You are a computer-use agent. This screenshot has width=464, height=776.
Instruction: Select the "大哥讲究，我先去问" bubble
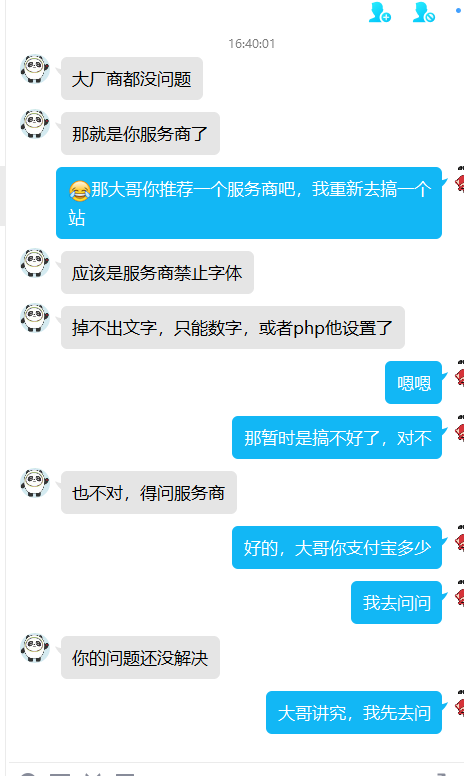[x=354, y=712]
